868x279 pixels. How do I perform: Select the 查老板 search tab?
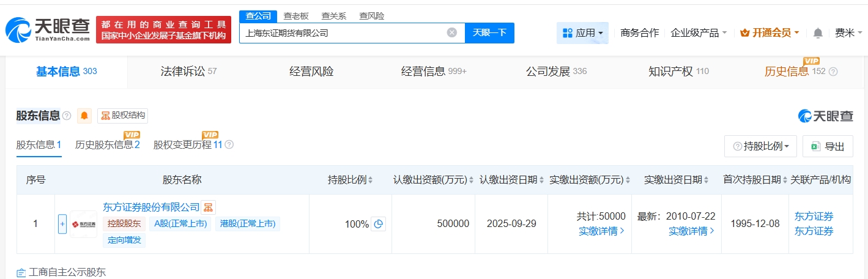click(296, 16)
